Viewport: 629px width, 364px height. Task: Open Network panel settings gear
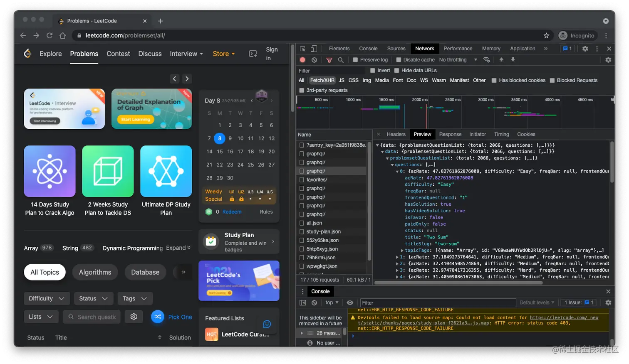[x=608, y=60]
